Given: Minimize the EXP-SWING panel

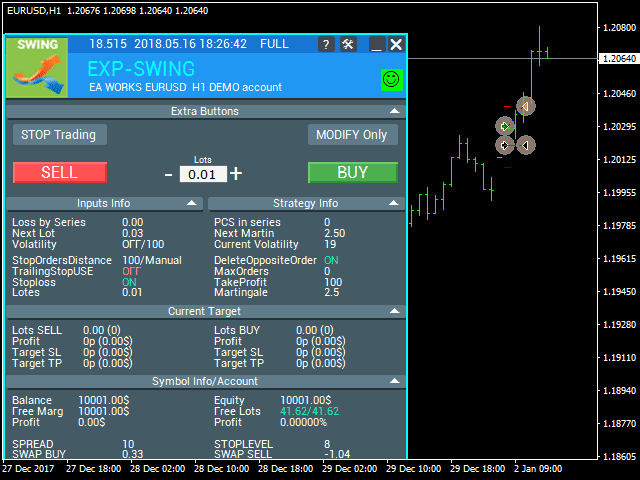Looking at the screenshot, I should pos(376,44).
